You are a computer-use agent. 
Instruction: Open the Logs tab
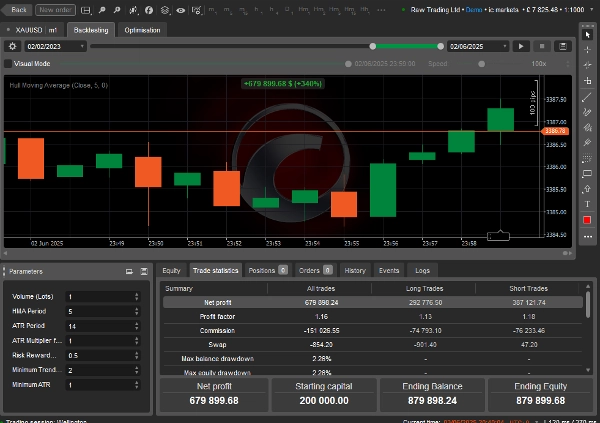pyautogui.click(x=422, y=270)
